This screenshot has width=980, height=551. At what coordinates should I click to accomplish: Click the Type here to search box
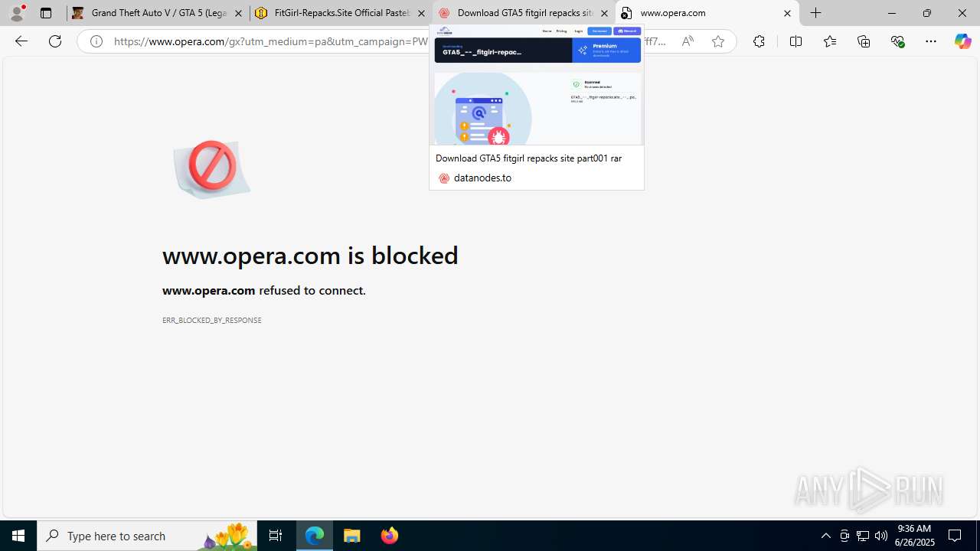147,536
